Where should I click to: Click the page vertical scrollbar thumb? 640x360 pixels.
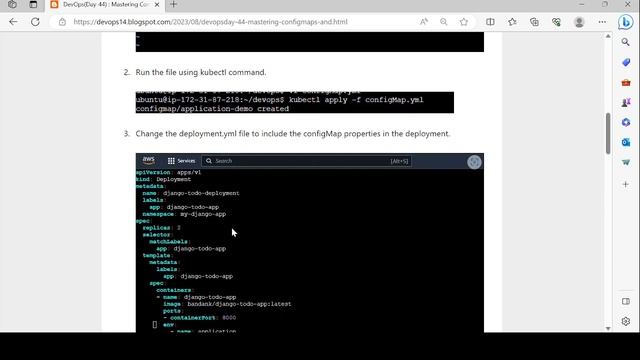[x=608, y=133]
